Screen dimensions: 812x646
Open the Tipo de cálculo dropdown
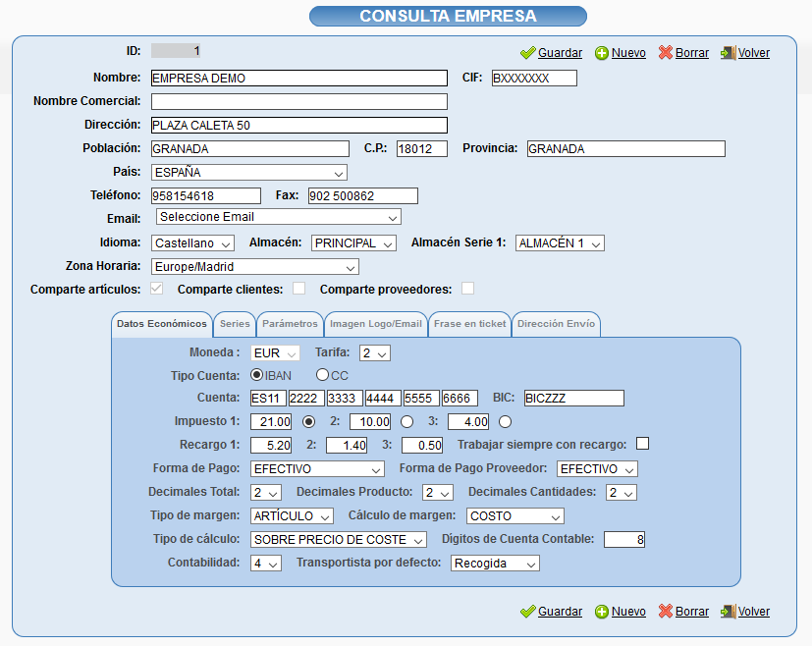click(338, 540)
